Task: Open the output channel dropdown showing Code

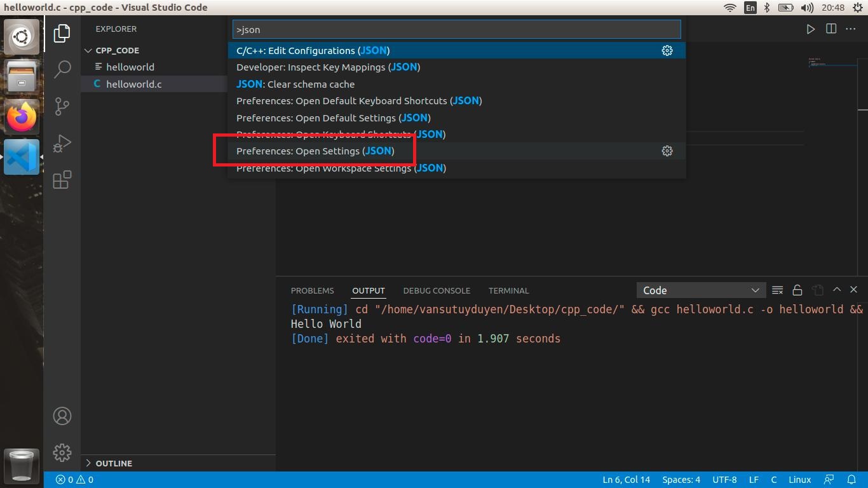Action: [x=701, y=290]
